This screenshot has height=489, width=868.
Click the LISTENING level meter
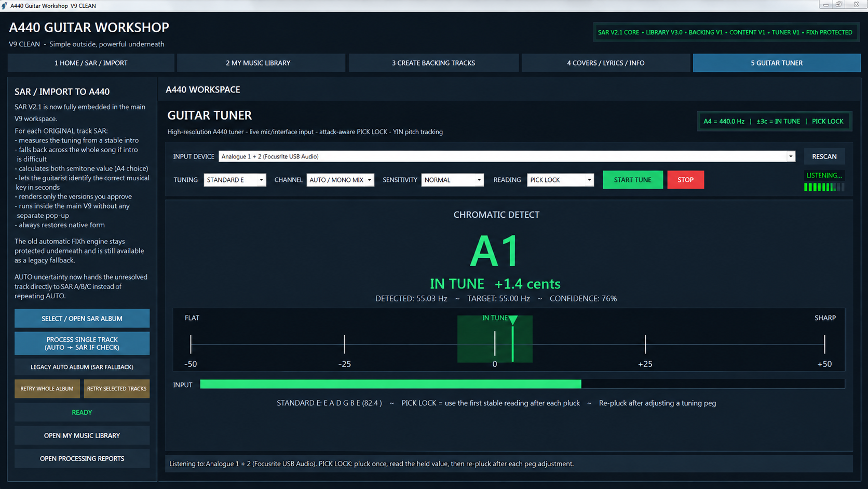point(824,187)
